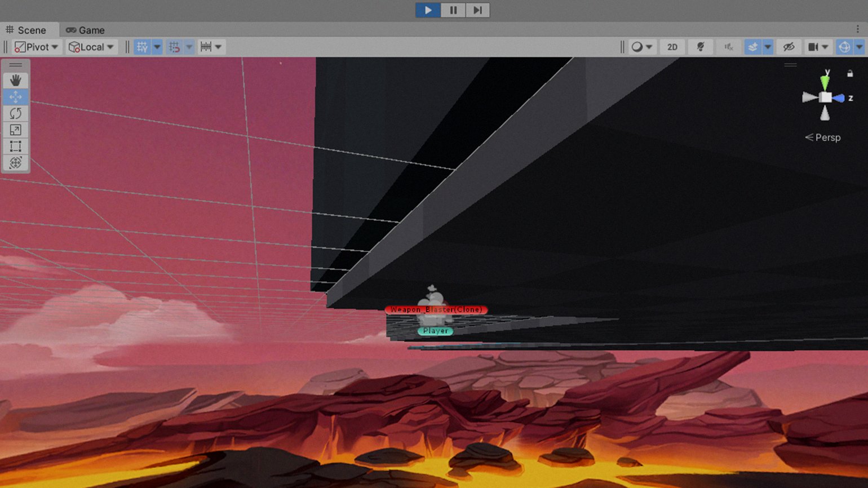Toggle 2D scene view mode
868x488 pixels.
[672, 47]
